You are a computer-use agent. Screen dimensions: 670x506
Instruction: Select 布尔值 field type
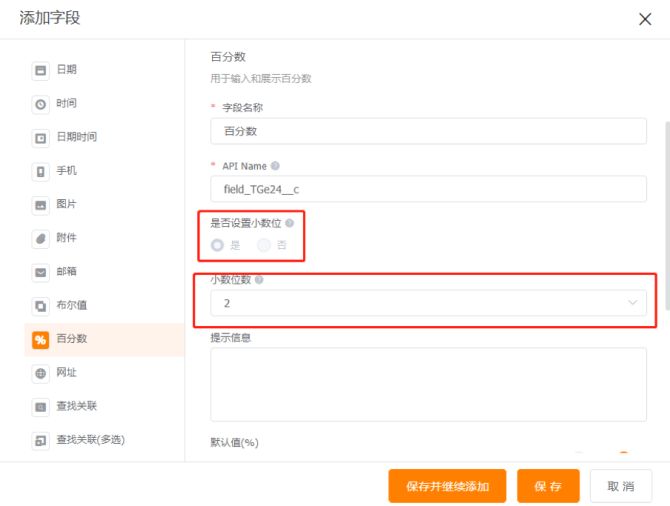coord(71,305)
